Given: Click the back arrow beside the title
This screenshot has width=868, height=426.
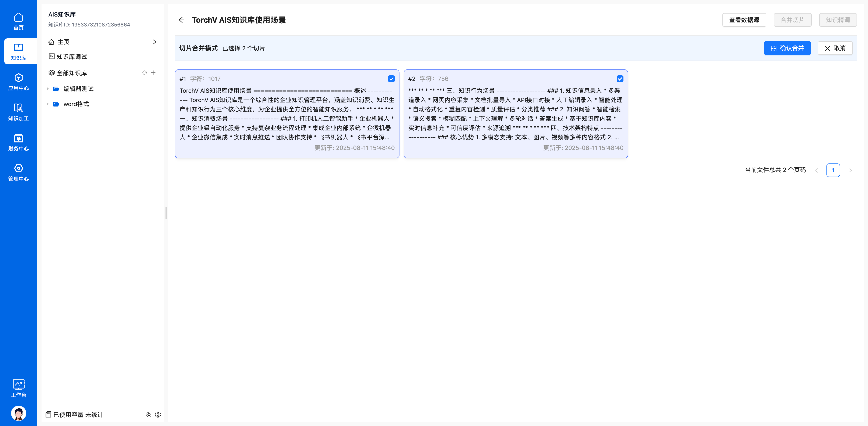Looking at the screenshot, I should click(182, 20).
